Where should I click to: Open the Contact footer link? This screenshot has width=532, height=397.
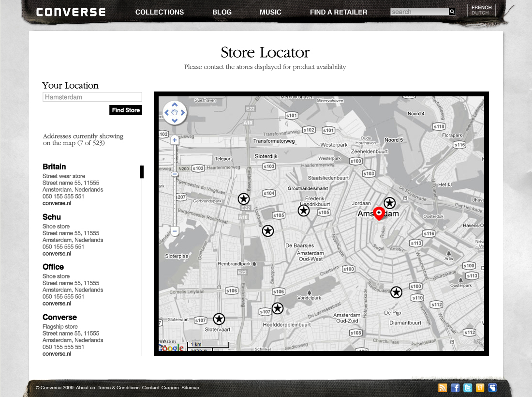pyautogui.click(x=150, y=387)
